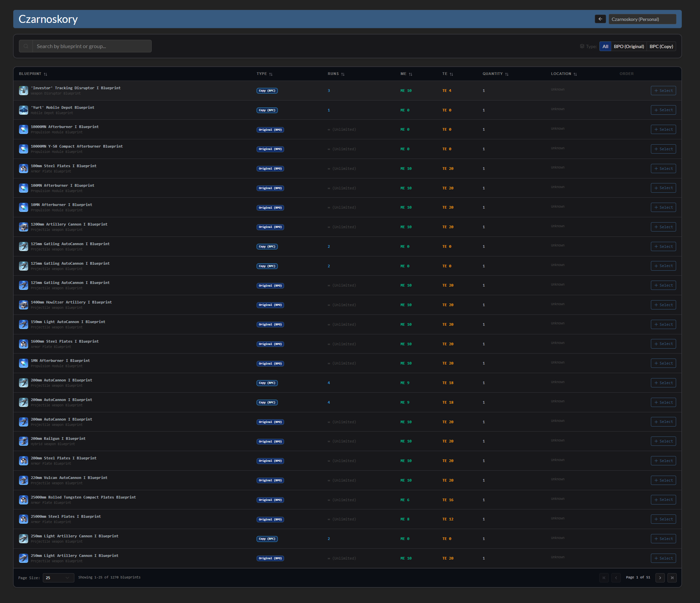Image resolution: width=700 pixels, height=603 pixels.
Task: Click Original (BPO) tag on 100MN Afterburner
Action: point(270,188)
